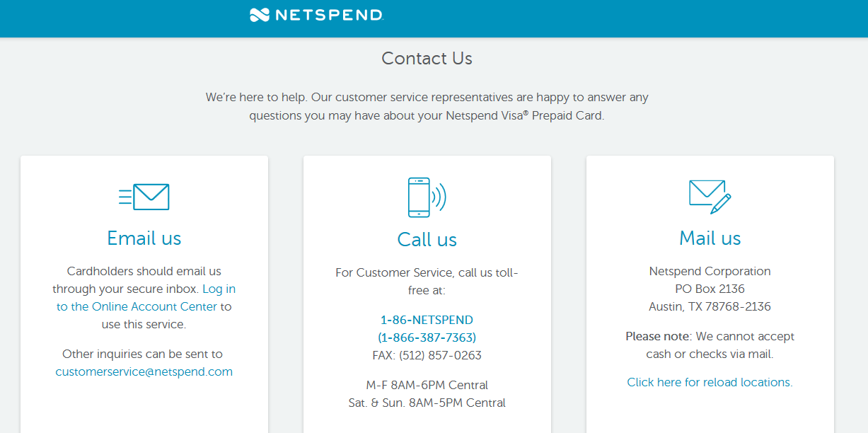Screen dimensions: 868x433
Task: Click the ringing phone icon above Call us
Action: 427,197
